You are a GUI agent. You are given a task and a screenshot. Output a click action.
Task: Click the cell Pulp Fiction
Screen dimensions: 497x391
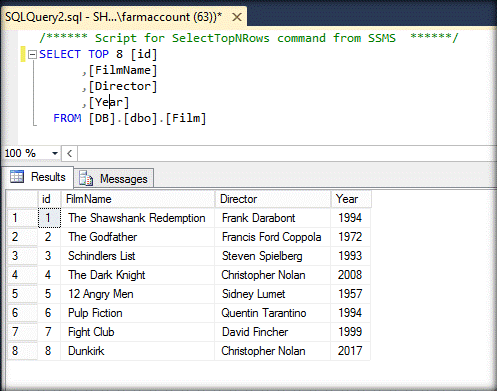pos(138,313)
